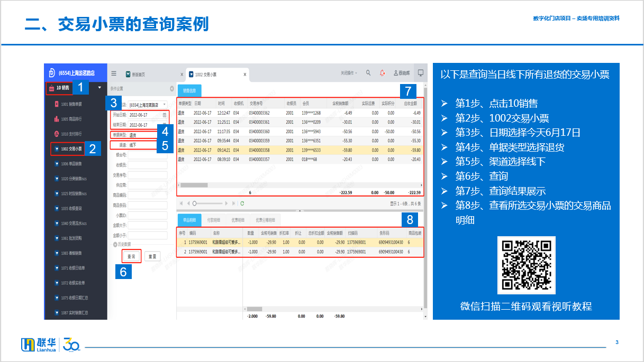
Task: Collapse the 10 销售 menu arrow
Action: point(99,87)
